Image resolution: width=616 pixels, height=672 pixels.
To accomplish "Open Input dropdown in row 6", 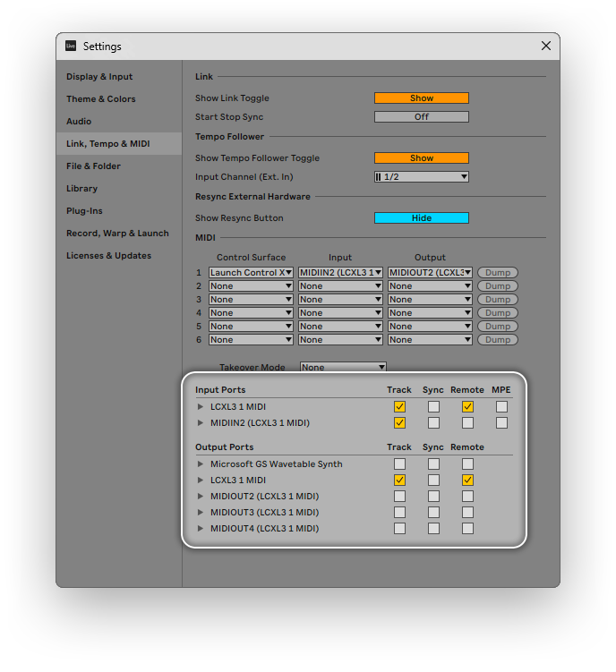I will click(x=340, y=340).
